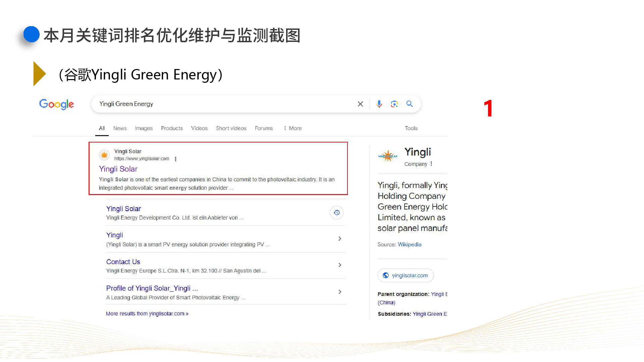The height and width of the screenshot is (362, 644).
Task: Switch to the Short videos tab
Action: point(231,128)
